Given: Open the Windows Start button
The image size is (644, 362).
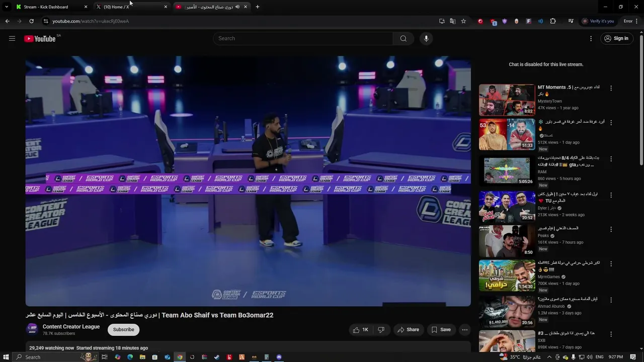Looking at the screenshot, I should [x=6, y=357].
